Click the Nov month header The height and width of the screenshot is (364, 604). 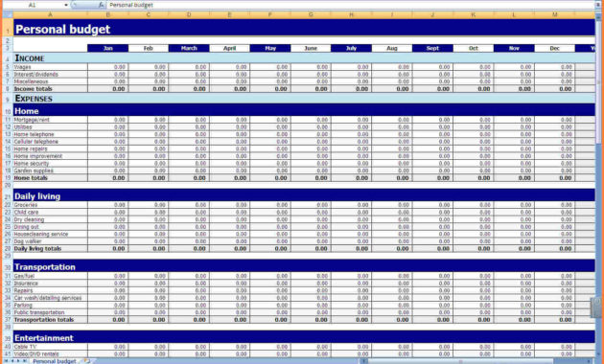tap(514, 48)
